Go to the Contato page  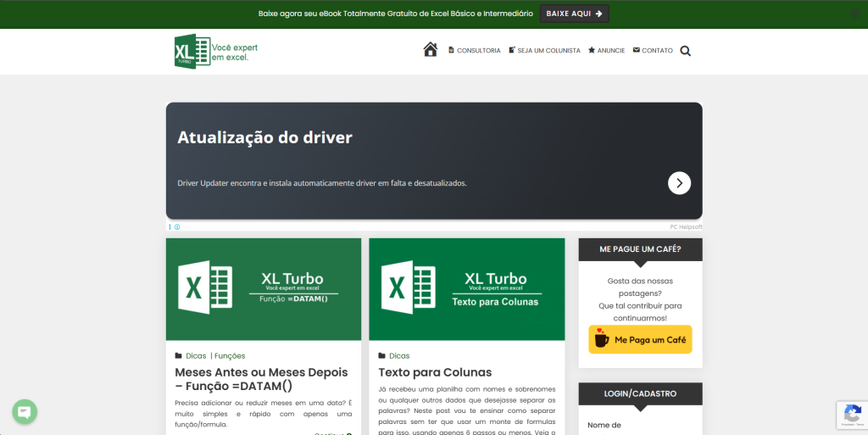tap(653, 51)
